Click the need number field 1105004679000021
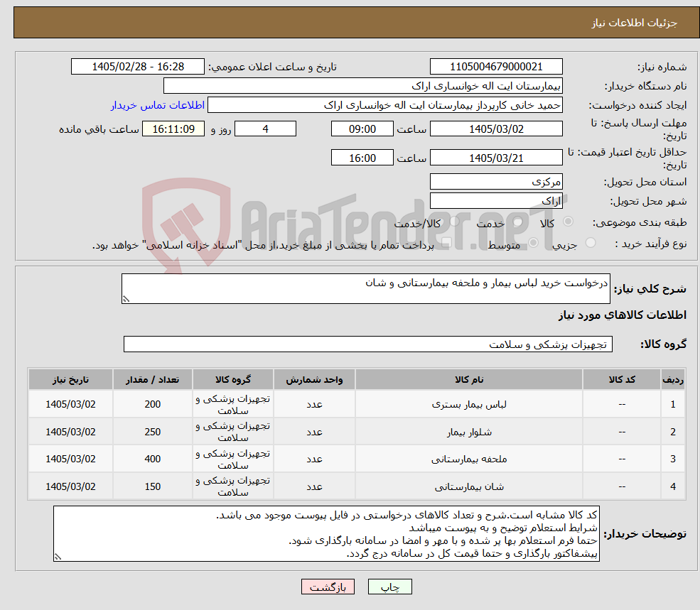 [496, 67]
